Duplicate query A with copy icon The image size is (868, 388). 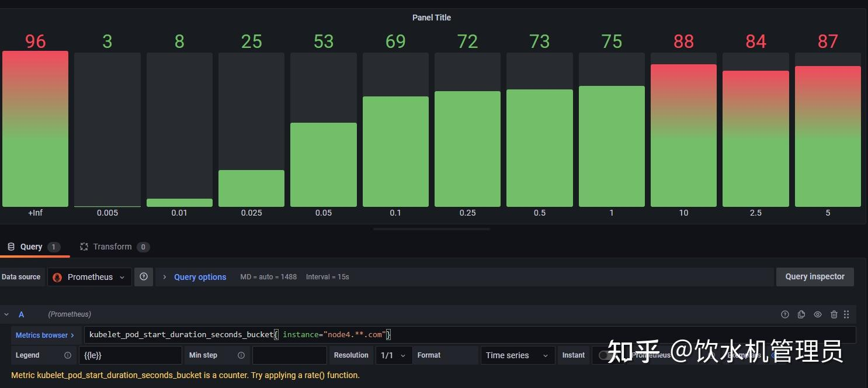pyautogui.click(x=801, y=314)
